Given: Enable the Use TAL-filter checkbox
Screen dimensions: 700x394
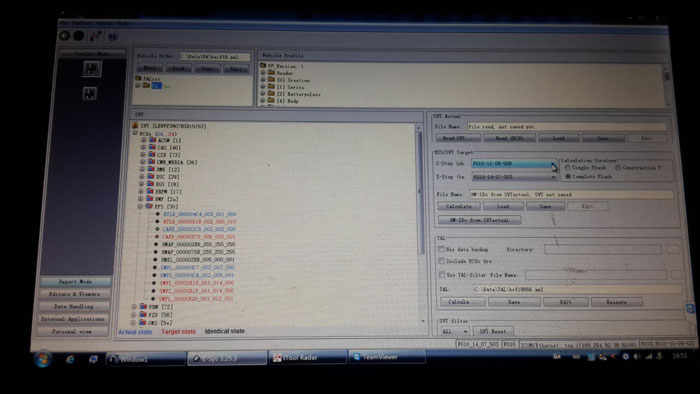Looking at the screenshot, I should point(442,274).
